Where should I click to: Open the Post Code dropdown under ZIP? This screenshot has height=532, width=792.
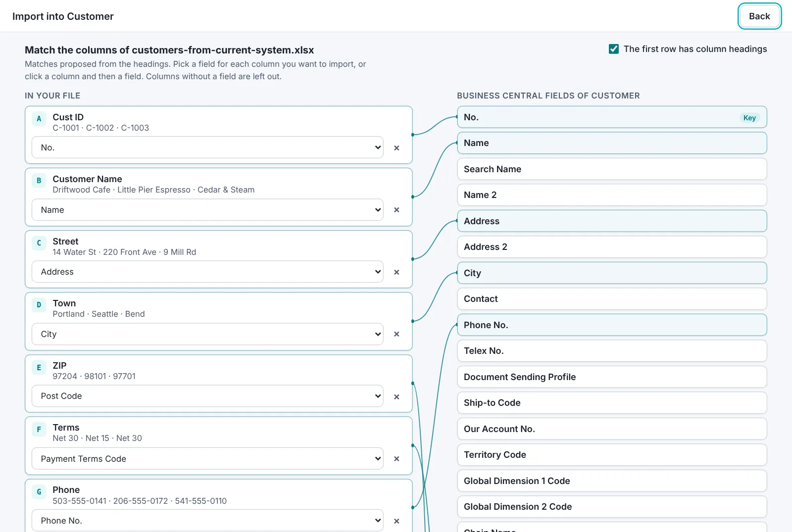pos(207,396)
